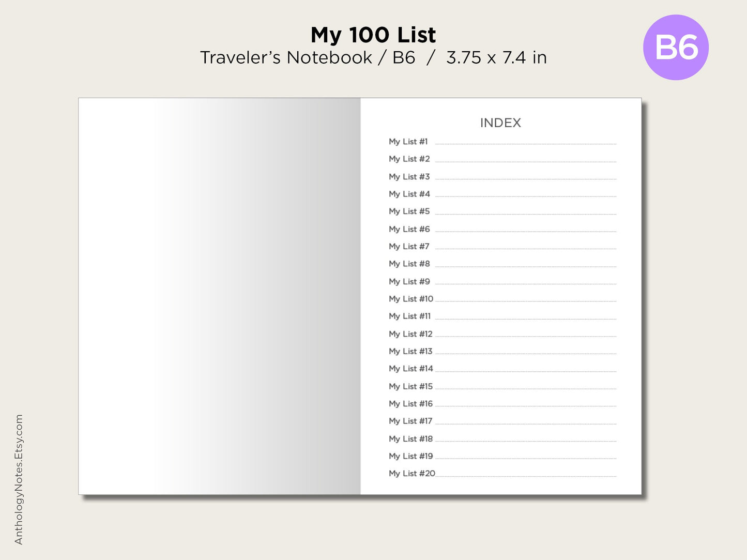Click the 'My 100 List' title

(x=373, y=35)
